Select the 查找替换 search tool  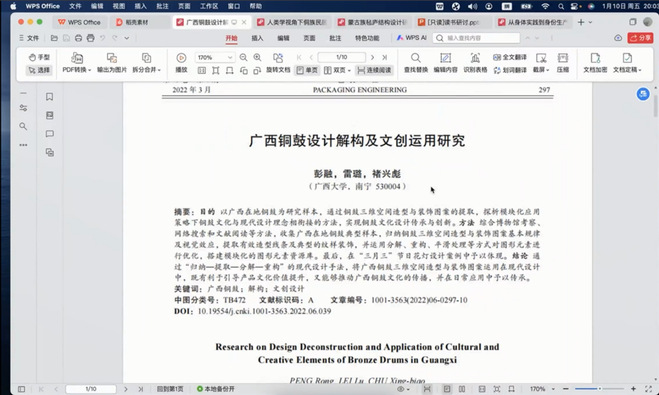click(416, 63)
